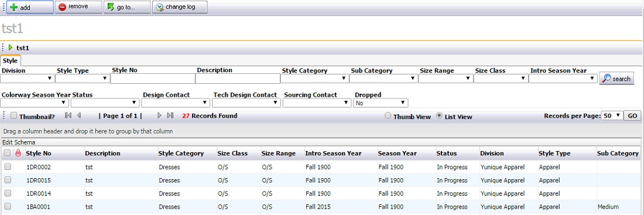Open the change log
The width and height of the screenshot is (644, 215).
click(x=180, y=7)
